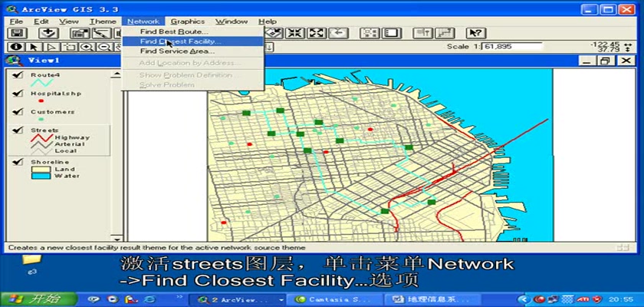Select the Hospitalshp theme name

[x=56, y=94]
